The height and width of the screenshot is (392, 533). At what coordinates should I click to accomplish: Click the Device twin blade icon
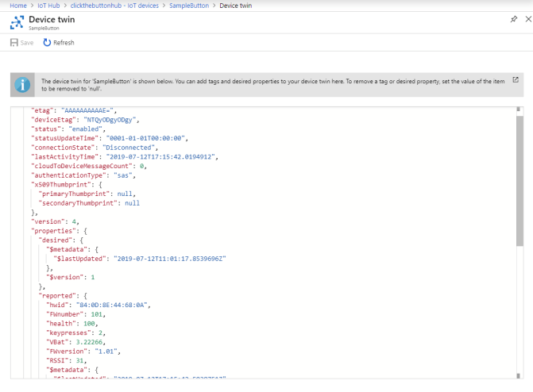point(17,22)
